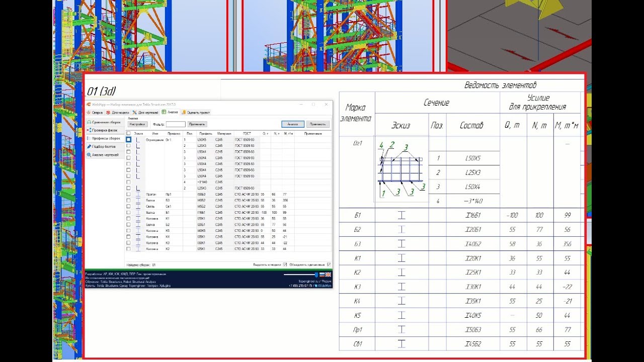Viewport: 644px width, 362px height.
Task: Click the slider handle in the footer
Action: 316,275
